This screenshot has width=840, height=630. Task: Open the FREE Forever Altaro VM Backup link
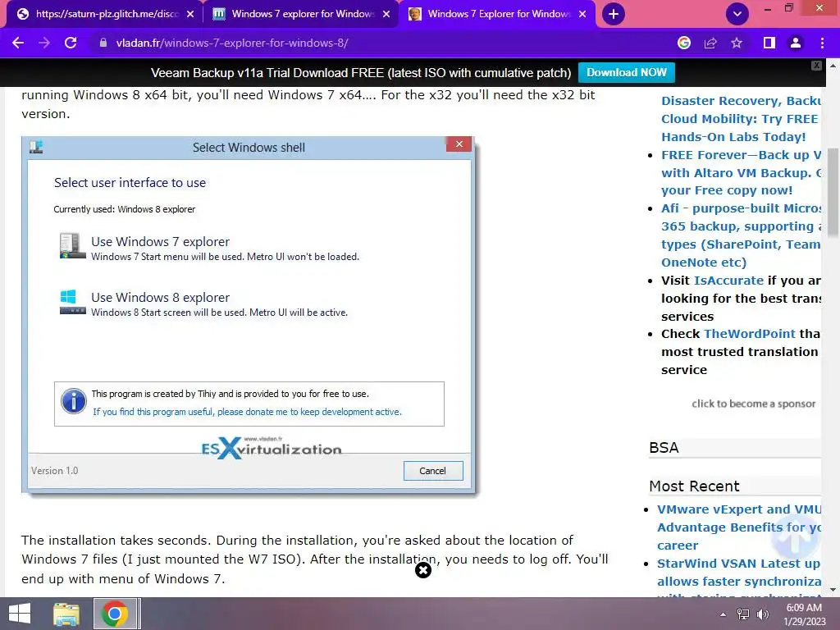pyautogui.click(x=741, y=172)
